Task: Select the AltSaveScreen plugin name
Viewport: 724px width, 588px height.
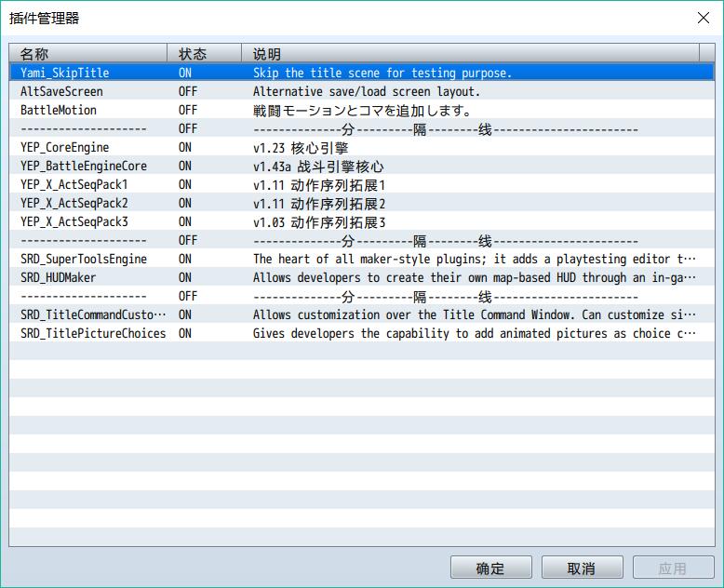Action: 61,91
